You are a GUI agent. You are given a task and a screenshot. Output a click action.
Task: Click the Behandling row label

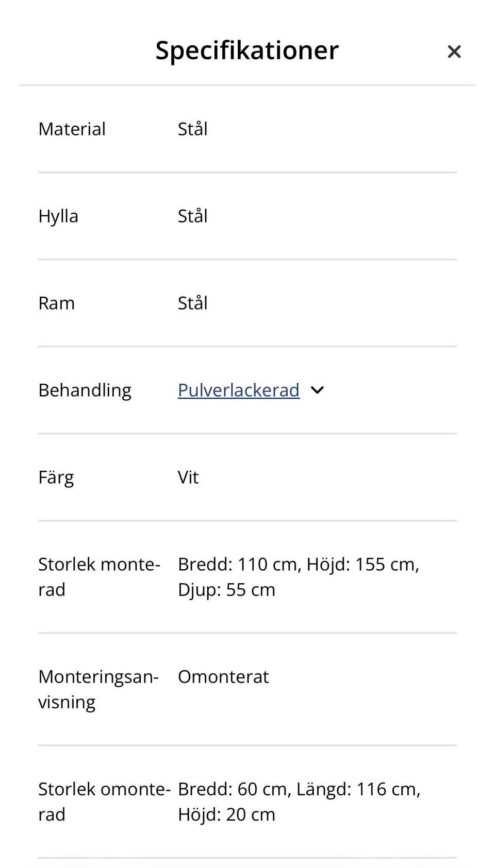85,390
